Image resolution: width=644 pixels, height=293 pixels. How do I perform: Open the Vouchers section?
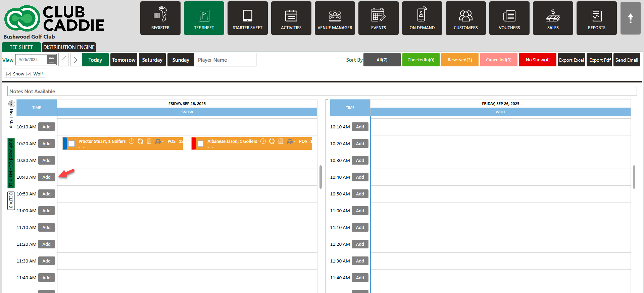click(509, 18)
